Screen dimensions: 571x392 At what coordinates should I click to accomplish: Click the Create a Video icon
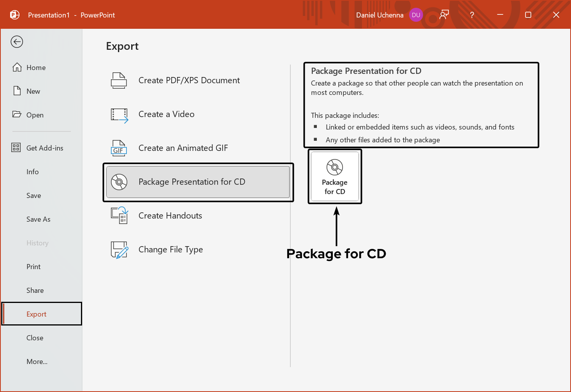click(x=119, y=114)
